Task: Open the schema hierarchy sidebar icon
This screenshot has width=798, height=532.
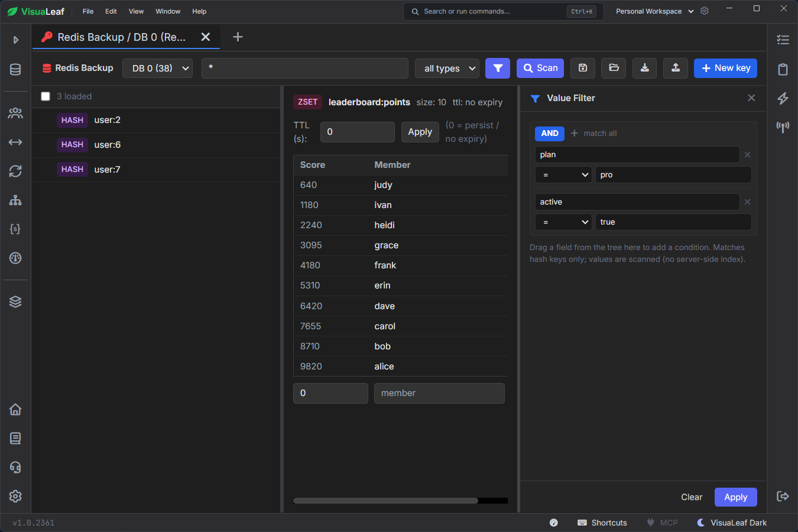Action: tap(15, 200)
